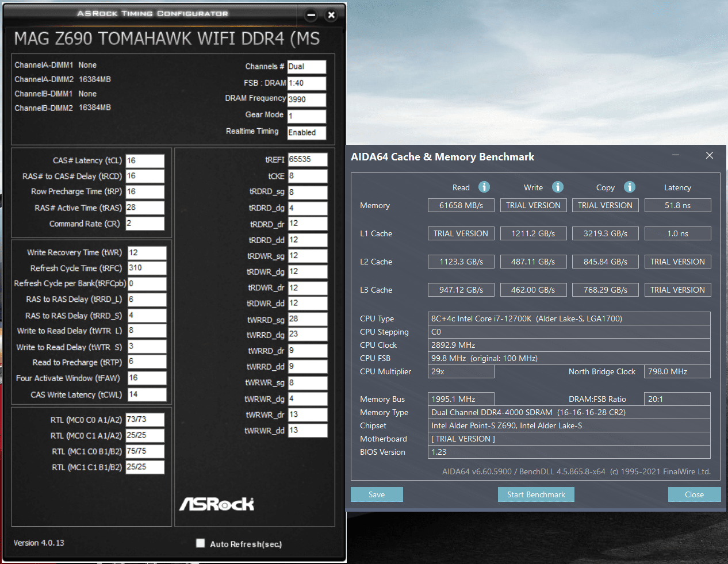Select the FSB : DRAM field

point(306,83)
